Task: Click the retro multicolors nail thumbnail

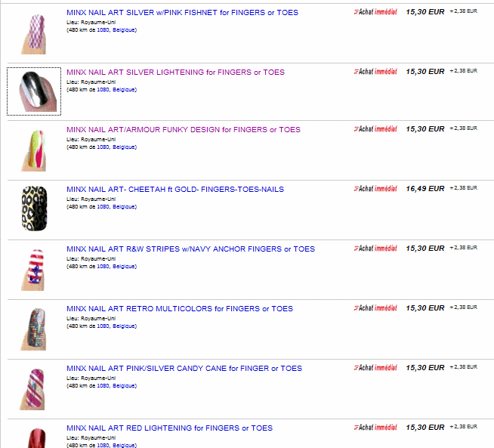Action: [34, 329]
